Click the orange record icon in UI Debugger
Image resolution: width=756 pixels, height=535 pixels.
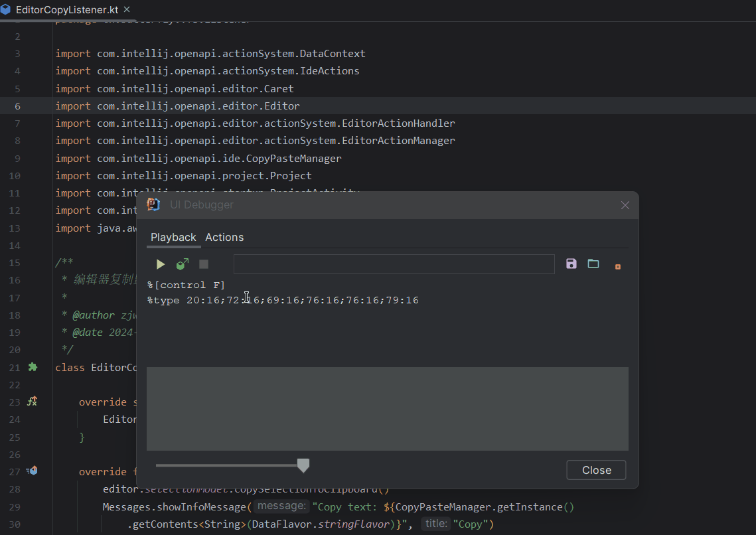click(618, 267)
